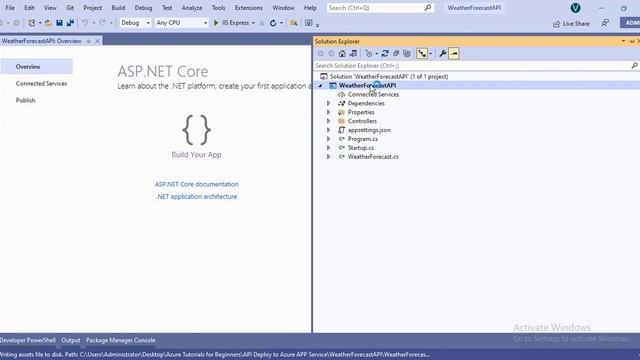Click the browser refresh icon in toolbar
This screenshot has width=640, height=360.
coord(273,23)
